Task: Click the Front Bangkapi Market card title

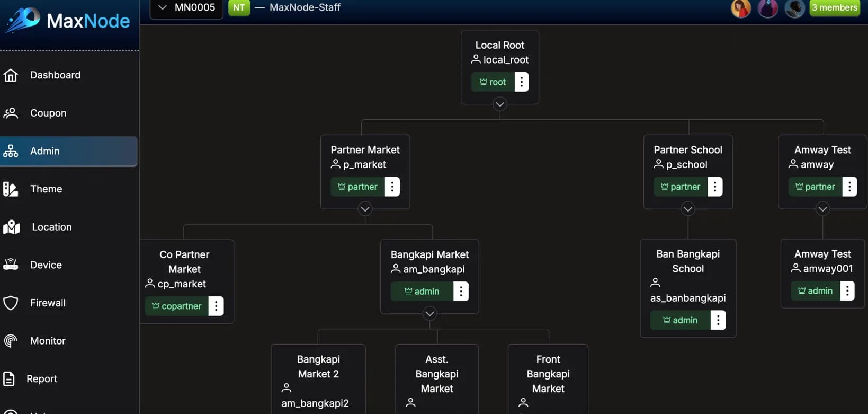Action: point(548,374)
